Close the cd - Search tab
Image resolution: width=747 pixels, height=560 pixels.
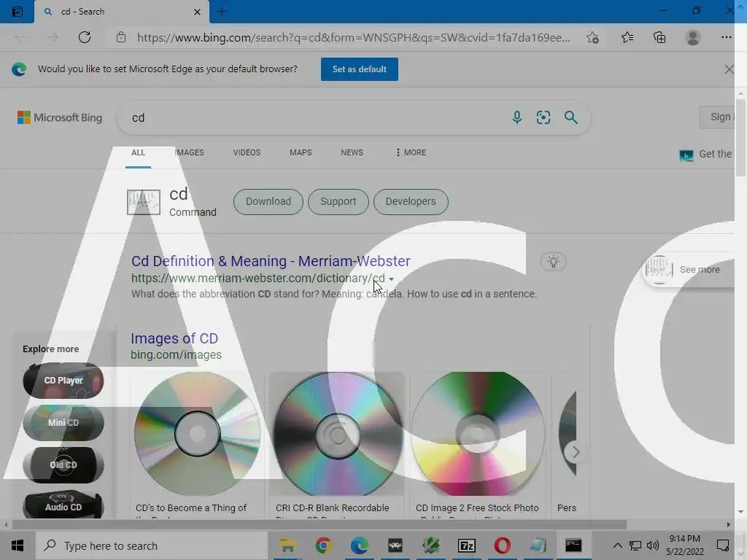tap(197, 12)
